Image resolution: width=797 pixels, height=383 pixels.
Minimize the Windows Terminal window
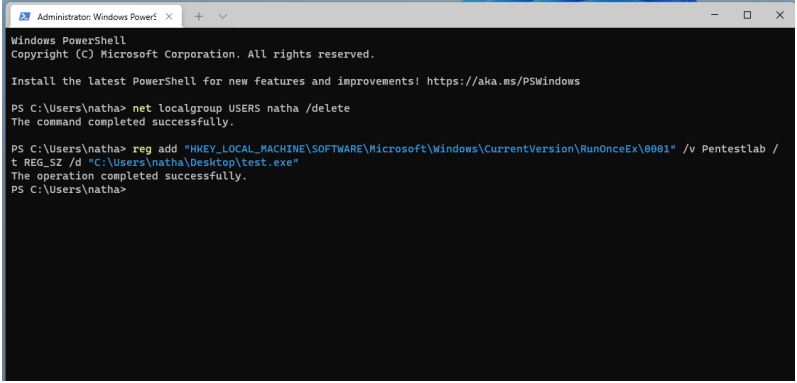coord(715,15)
